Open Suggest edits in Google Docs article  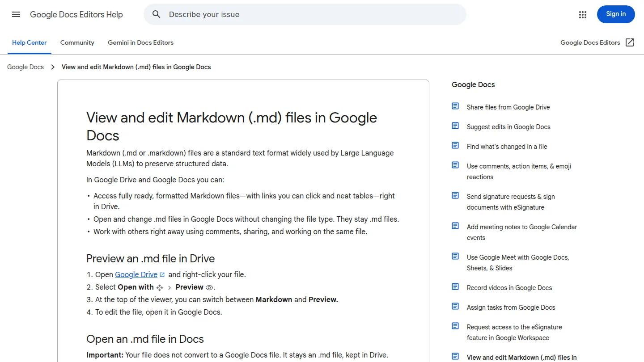508,127
